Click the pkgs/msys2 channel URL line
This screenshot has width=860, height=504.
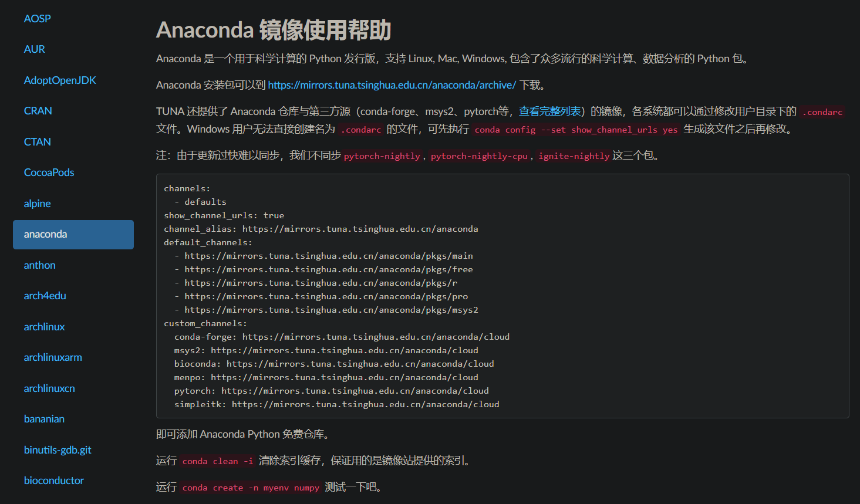coord(326,310)
